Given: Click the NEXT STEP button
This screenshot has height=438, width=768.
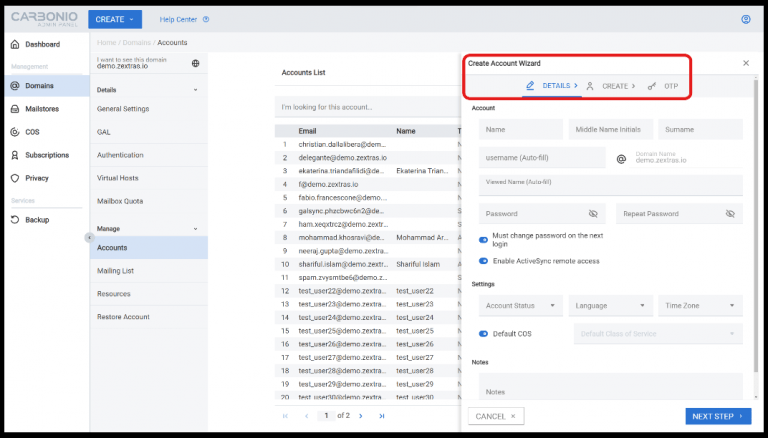Looking at the screenshot, I should (x=718, y=416).
